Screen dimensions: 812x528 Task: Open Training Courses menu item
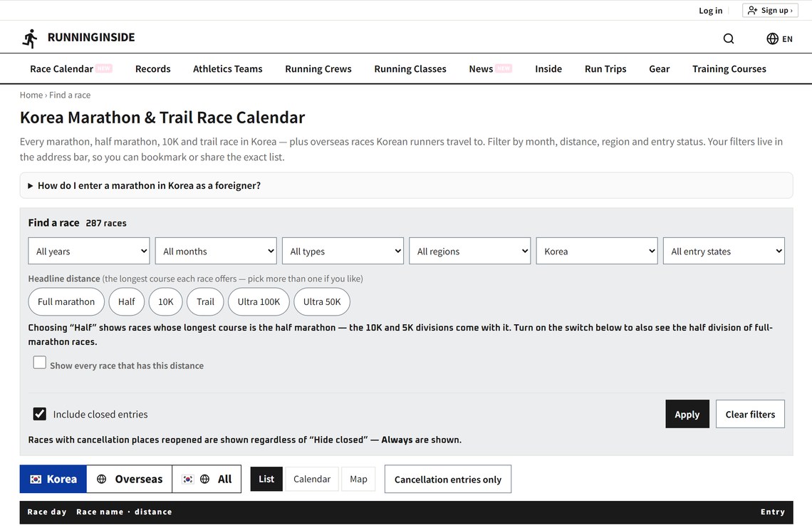(729, 69)
